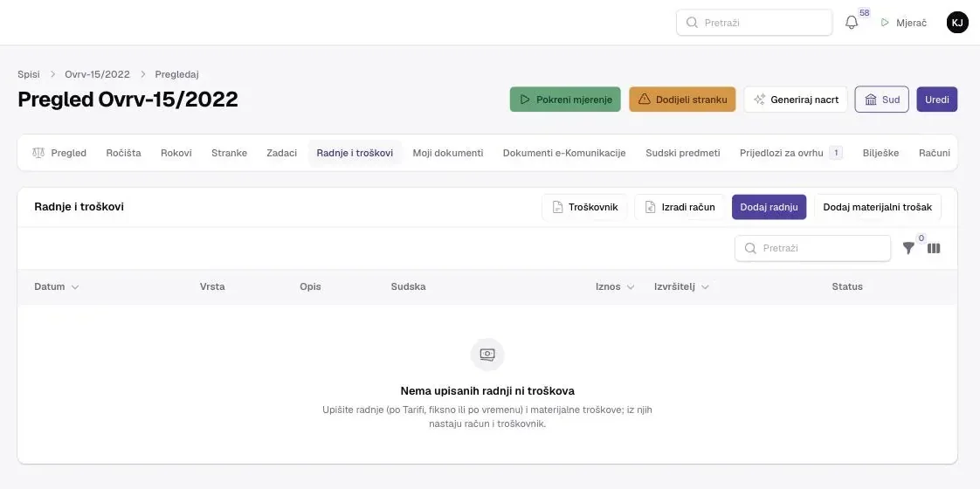Click Dodaj materijalni trošak button
The width and height of the screenshot is (980, 489).
pyautogui.click(x=878, y=207)
